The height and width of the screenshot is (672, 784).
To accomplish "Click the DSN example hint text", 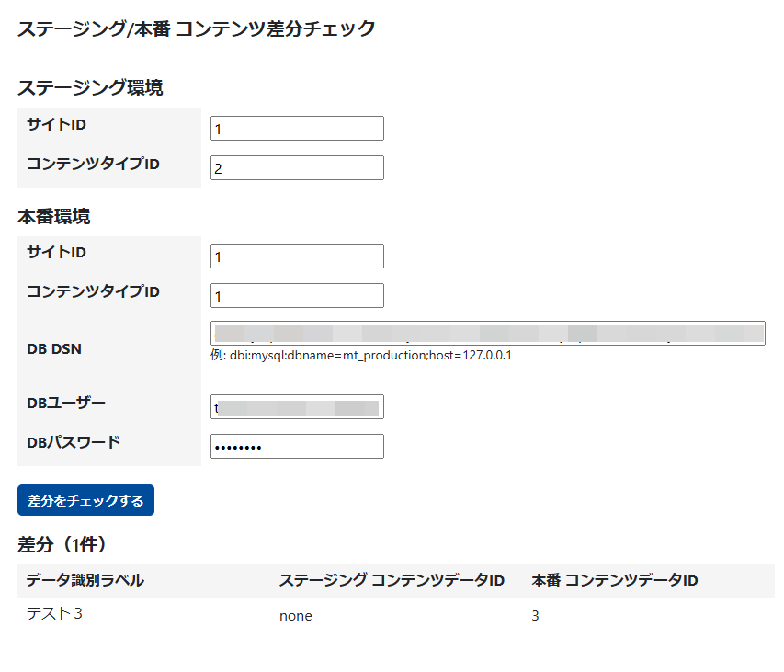I will coord(361,355).
